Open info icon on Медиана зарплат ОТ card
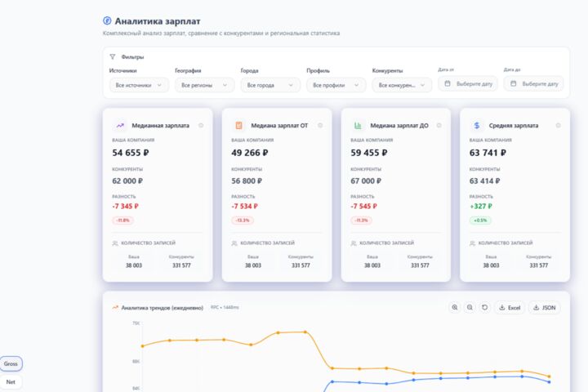 tap(320, 125)
